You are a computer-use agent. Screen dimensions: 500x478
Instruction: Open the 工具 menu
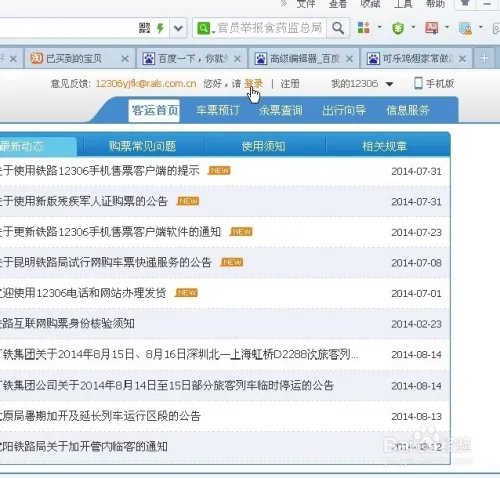(x=403, y=4)
